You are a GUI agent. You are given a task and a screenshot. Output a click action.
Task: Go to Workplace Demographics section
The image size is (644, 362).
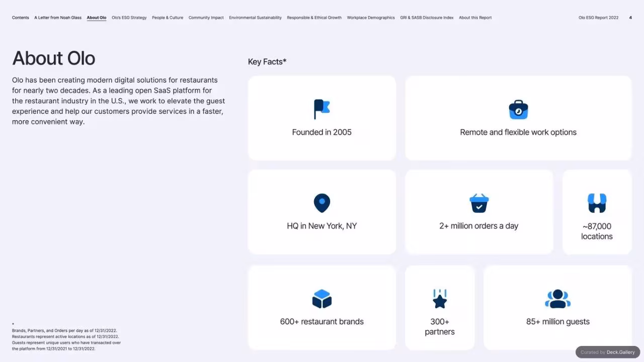pyautogui.click(x=371, y=18)
